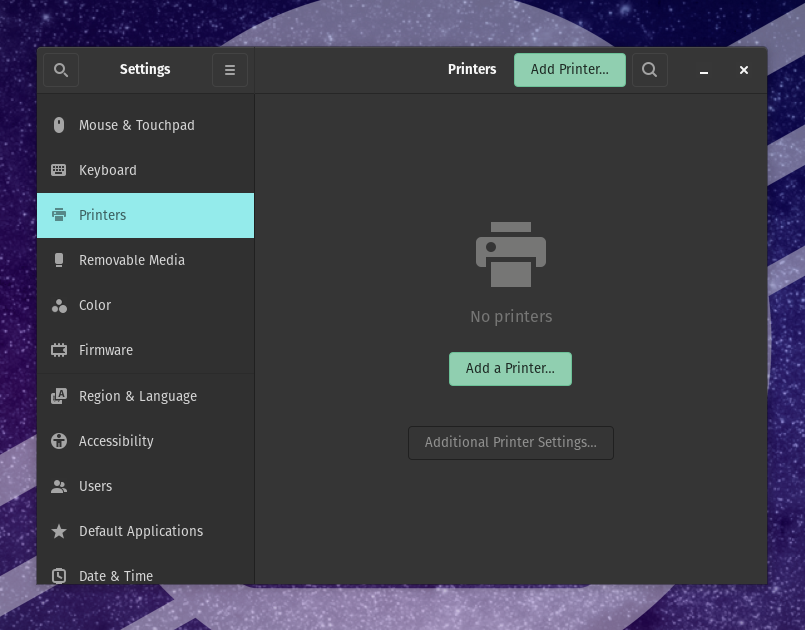The width and height of the screenshot is (805, 630).
Task: Click the printer icon in sidebar
Action: 59,215
